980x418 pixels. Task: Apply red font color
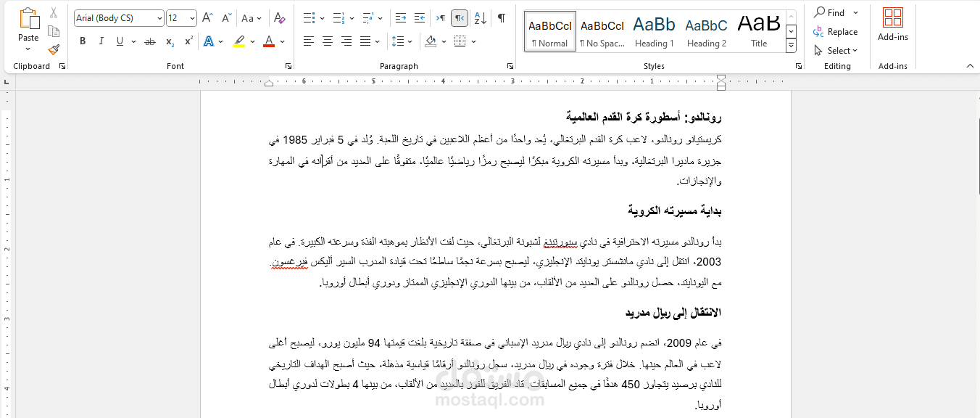(x=269, y=41)
